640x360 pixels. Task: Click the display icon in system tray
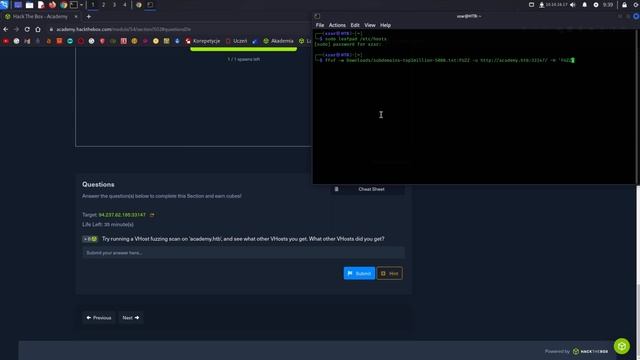(531, 5)
